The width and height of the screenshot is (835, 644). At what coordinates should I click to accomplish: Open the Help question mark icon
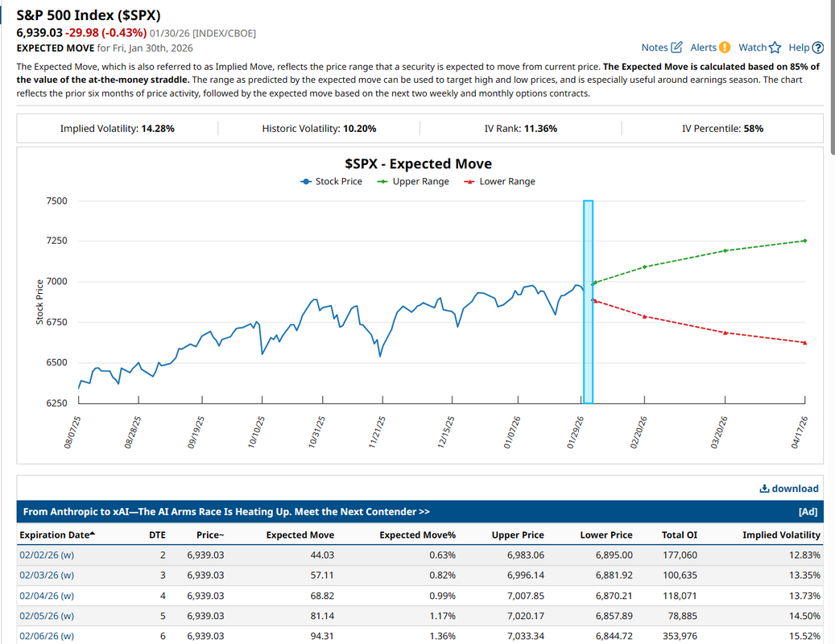point(818,47)
